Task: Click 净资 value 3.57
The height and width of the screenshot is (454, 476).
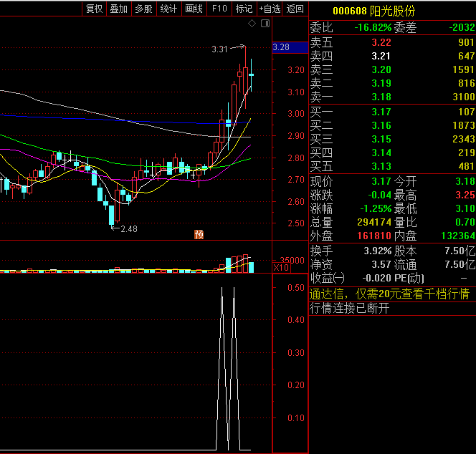Action: tap(381, 265)
